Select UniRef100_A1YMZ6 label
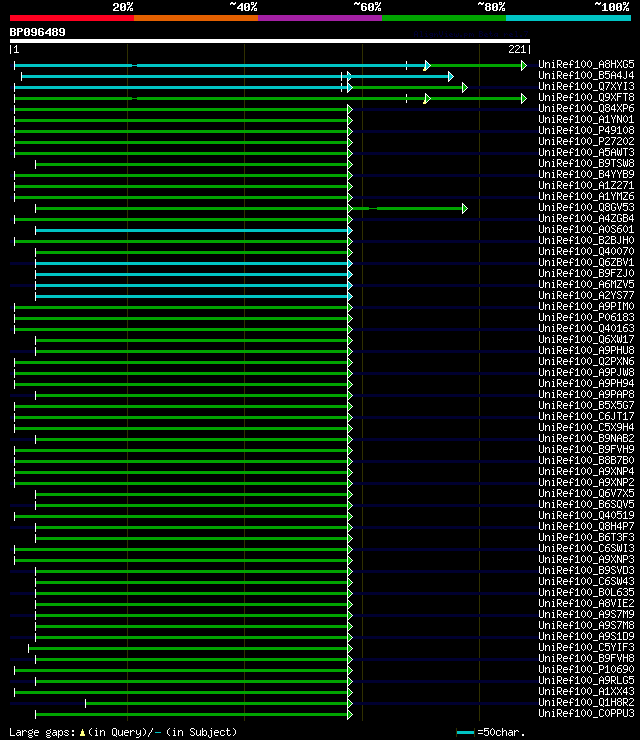The height and width of the screenshot is (740, 640). [586, 196]
